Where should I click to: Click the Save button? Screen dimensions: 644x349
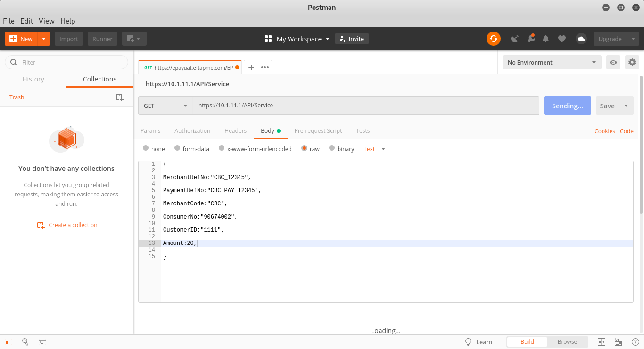point(607,106)
